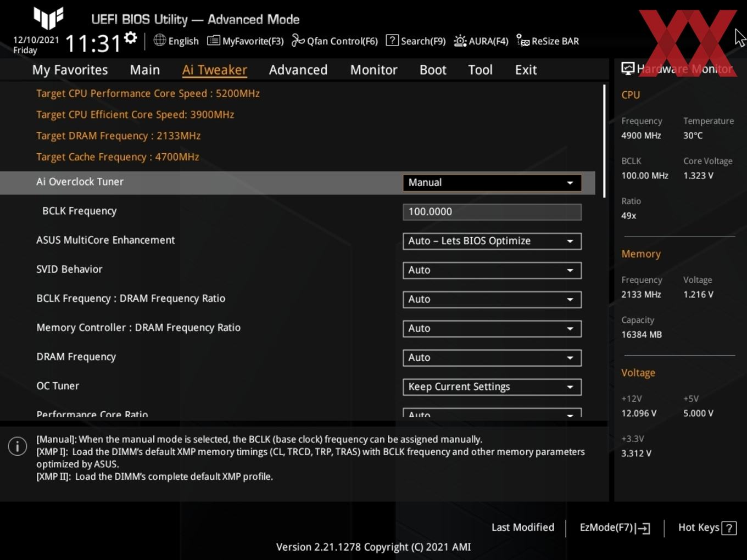Click the Search question-mark icon
This screenshot has width=747, height=560.
click(x=392, y=40)
